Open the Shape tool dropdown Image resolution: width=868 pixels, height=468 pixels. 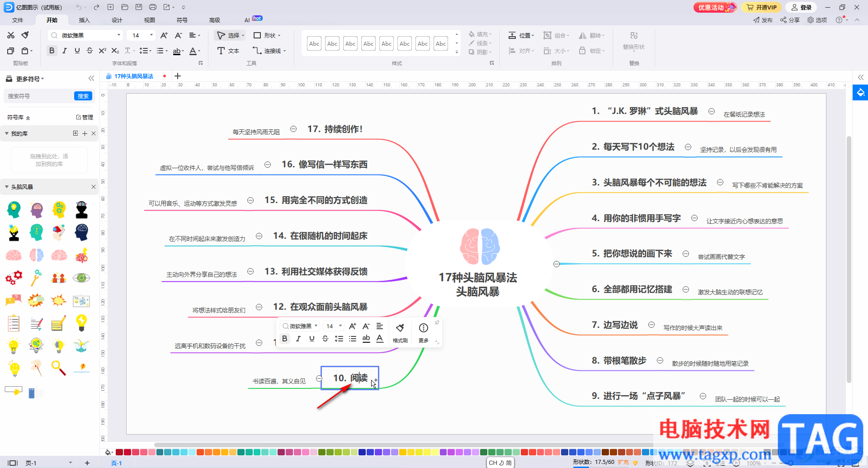tap(267, 35)
